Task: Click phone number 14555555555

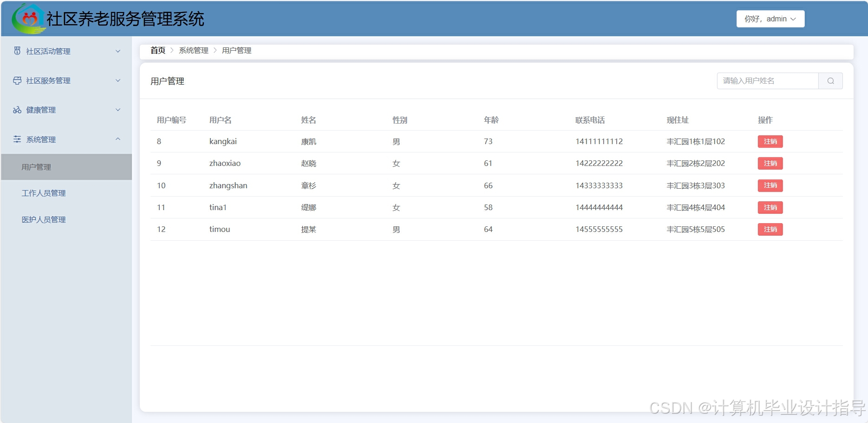Action: click(x=599, y=229)
